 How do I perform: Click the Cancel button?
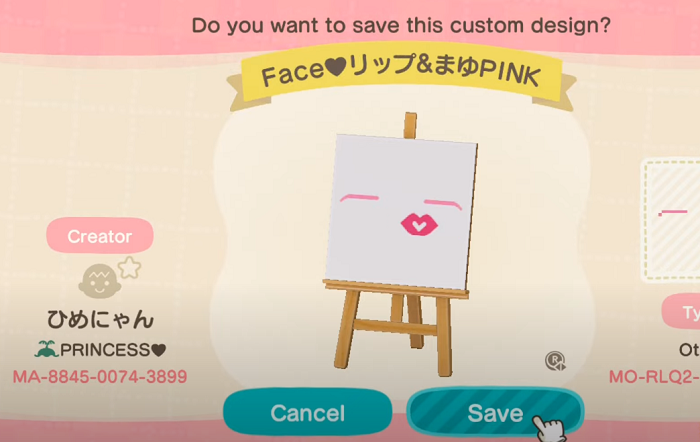click(x=308, y=413)
